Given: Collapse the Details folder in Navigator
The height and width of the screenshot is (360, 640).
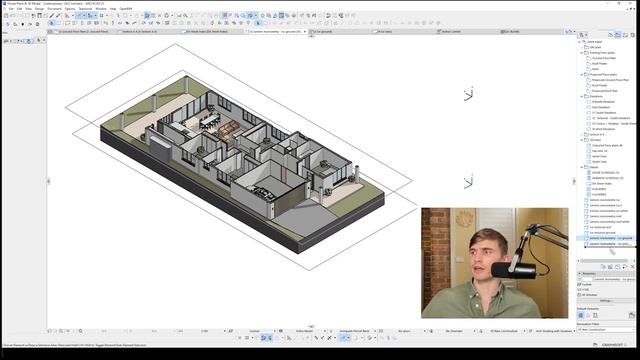Looking at the screenshot, I should coord(582,167).
